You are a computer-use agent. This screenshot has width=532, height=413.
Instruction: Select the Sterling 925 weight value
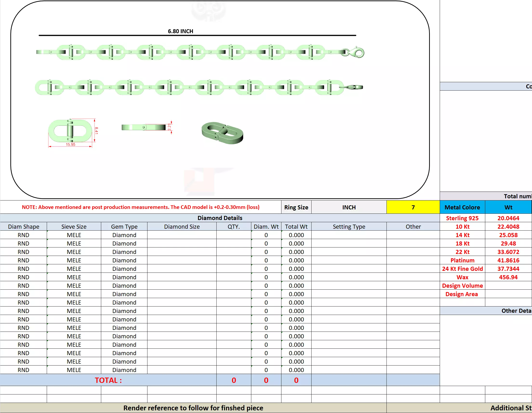pyautogui.click(x=508, y=218)
